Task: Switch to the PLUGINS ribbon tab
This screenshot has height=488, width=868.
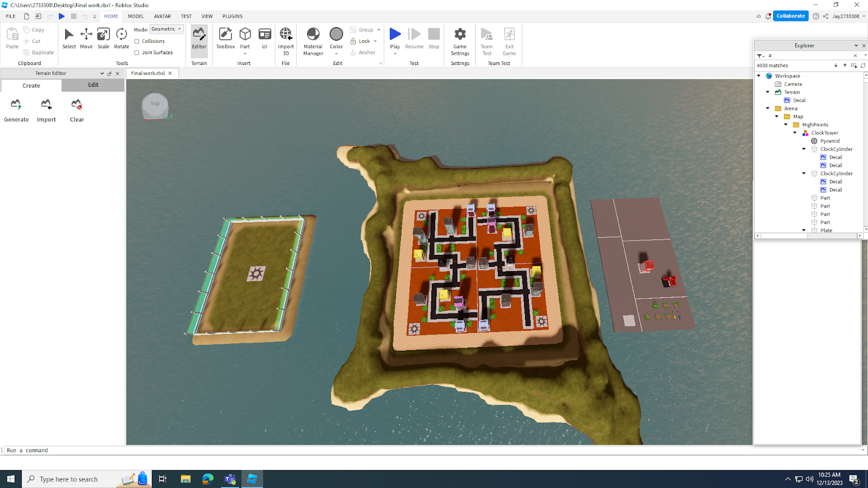Action: point(232,16)
